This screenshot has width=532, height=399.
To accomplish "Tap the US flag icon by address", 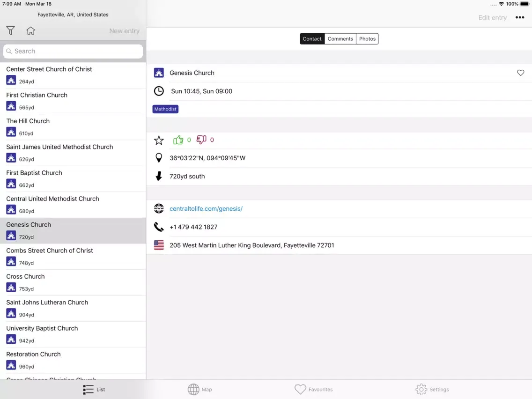I will tap(159, 245).
